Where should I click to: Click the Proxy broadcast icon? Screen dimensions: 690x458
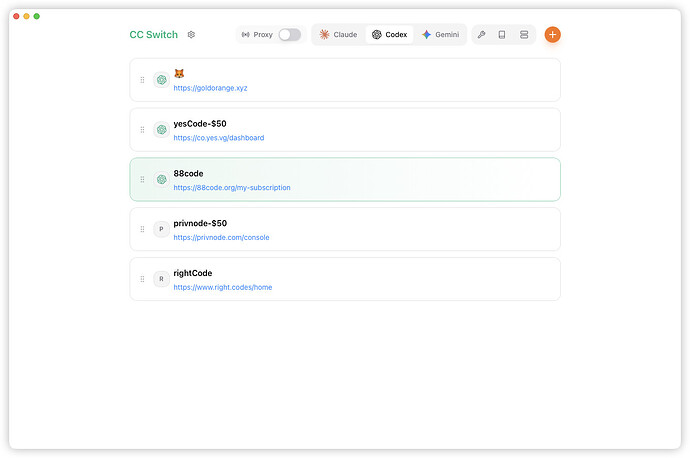246,34
